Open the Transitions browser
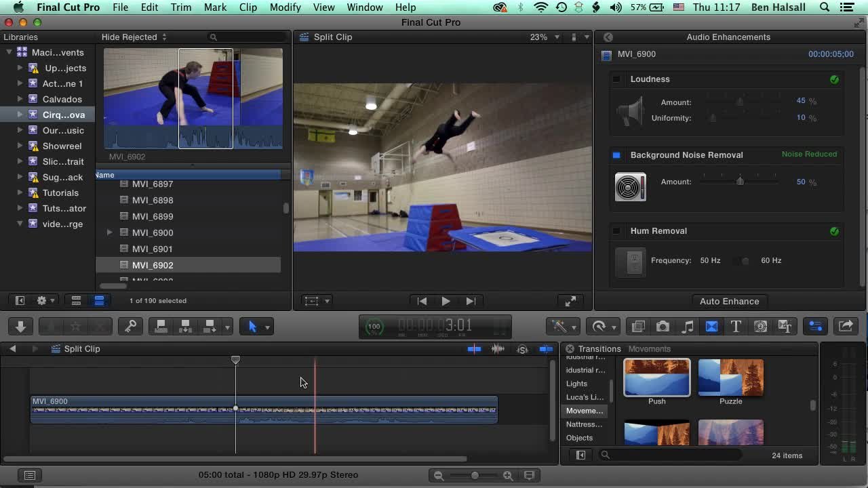Screen dimensions: 868x488 [712, 326]
